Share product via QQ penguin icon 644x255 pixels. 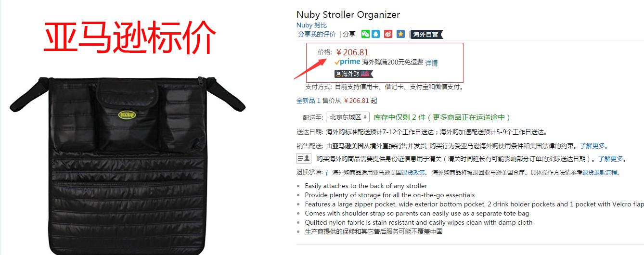click(376, 34)
